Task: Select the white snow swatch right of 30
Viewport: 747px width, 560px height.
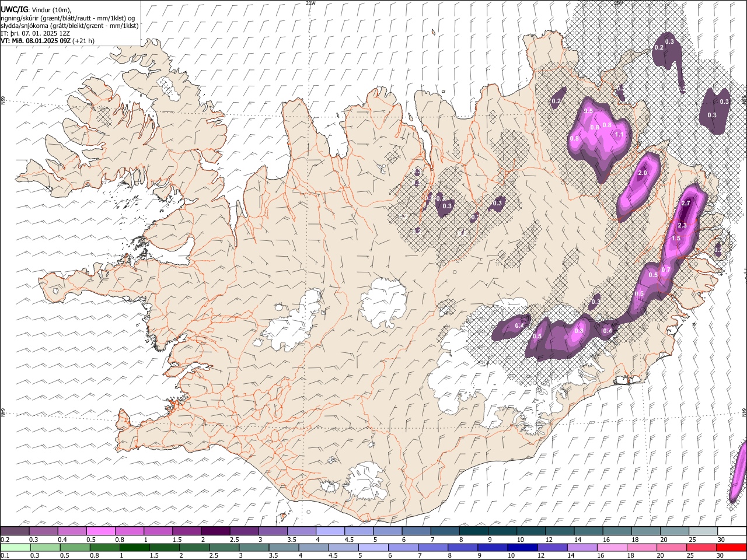Action: pos(731,531)
